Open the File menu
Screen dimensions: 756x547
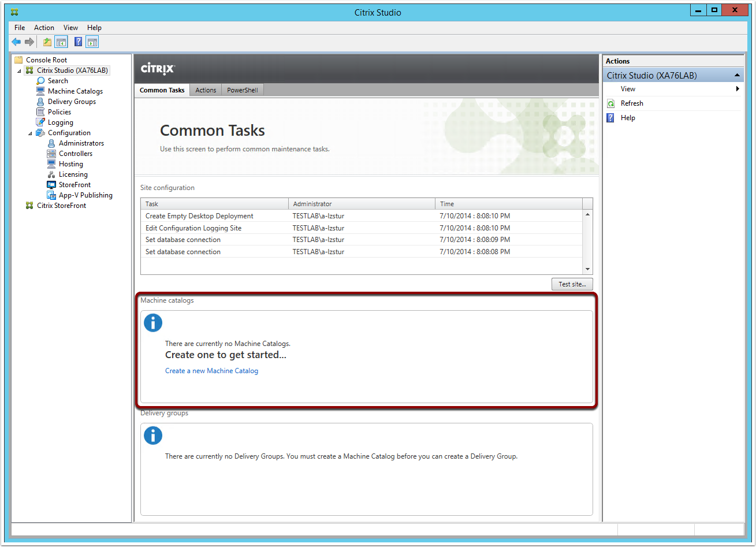pyautogui.click(x=20, y=28)
